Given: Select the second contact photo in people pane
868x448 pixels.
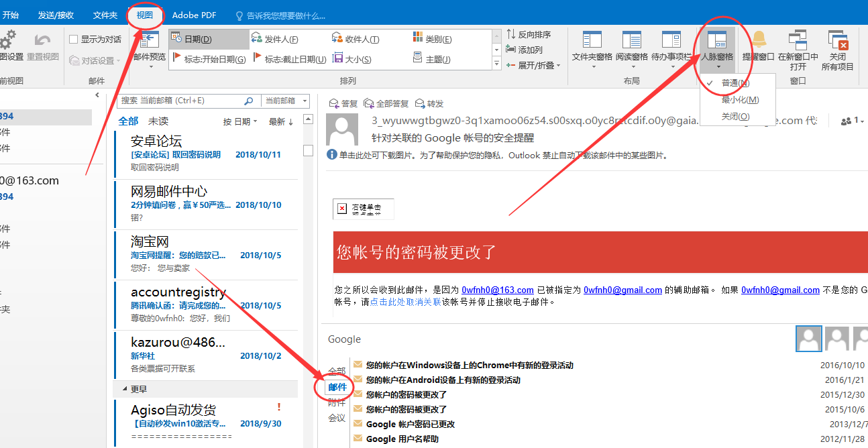Looking at the screenshot, I should [x=836, y=339].
